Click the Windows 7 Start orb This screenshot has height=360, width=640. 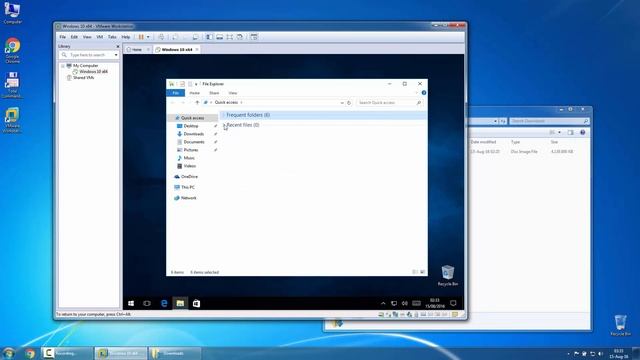coord(8,353)
